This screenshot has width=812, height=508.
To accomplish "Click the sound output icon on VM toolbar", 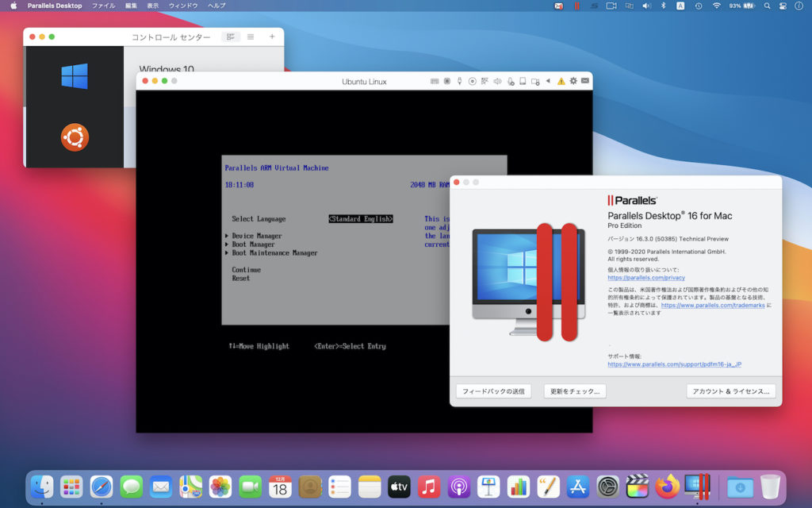I will coord(497,81).
